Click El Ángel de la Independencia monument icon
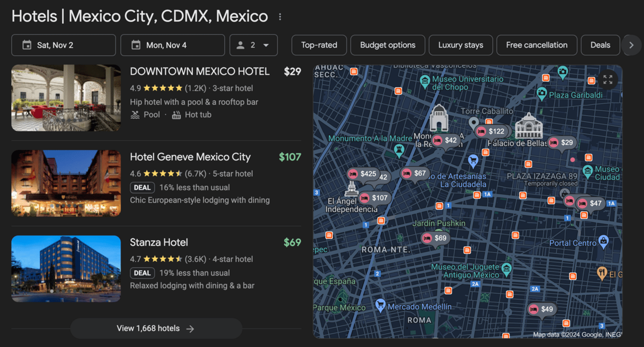644x347 pixels. point(352,189)
